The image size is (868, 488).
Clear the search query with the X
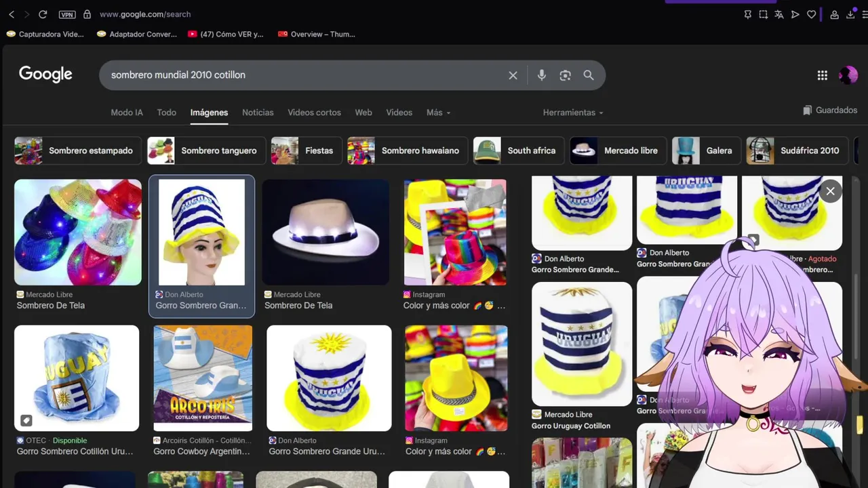click(513, 75)
